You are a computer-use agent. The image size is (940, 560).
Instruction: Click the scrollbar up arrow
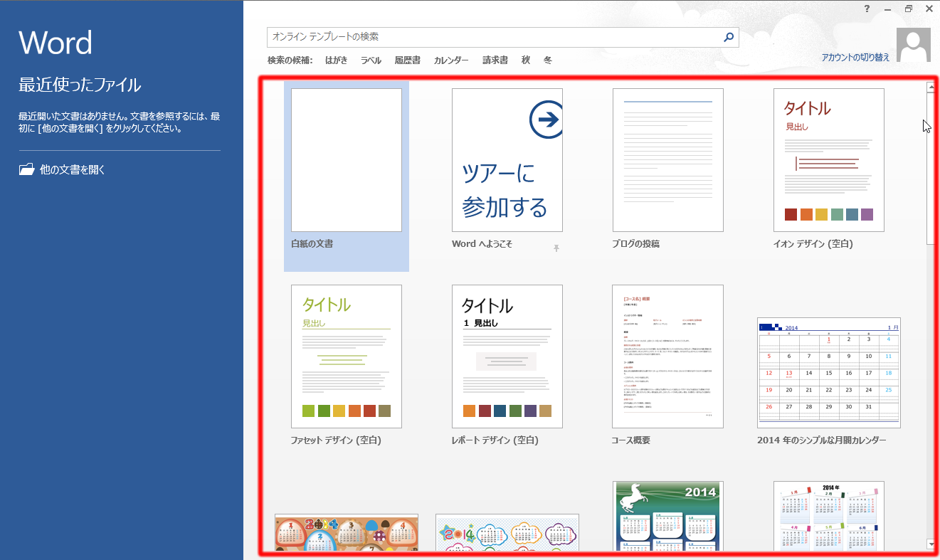click(931, 88)
